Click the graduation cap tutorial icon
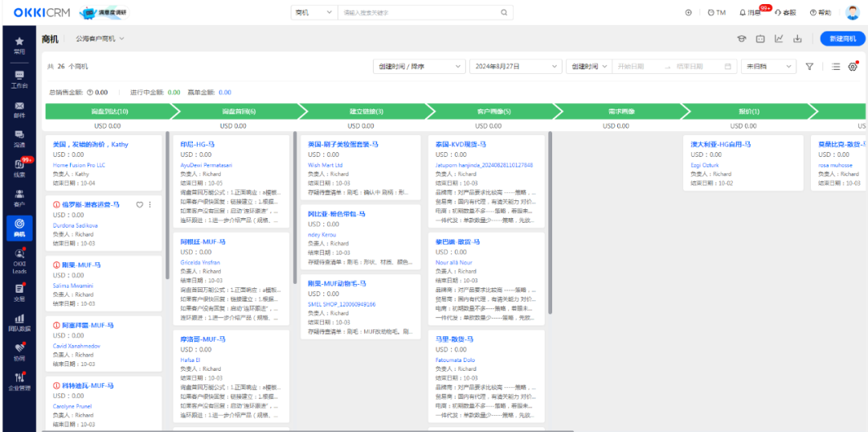 pyautogui.click(x=741, y=39)
